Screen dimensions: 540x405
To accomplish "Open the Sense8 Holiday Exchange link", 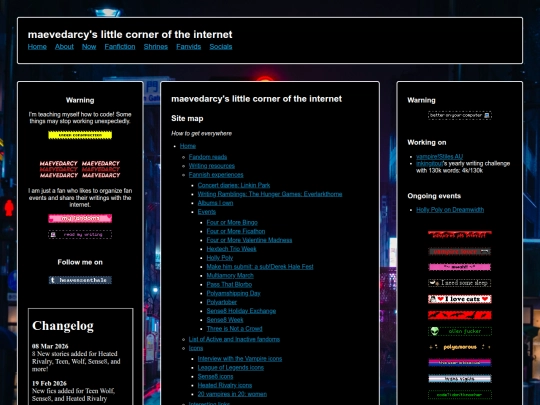I will pyautogui.click(x=241, y=311).
